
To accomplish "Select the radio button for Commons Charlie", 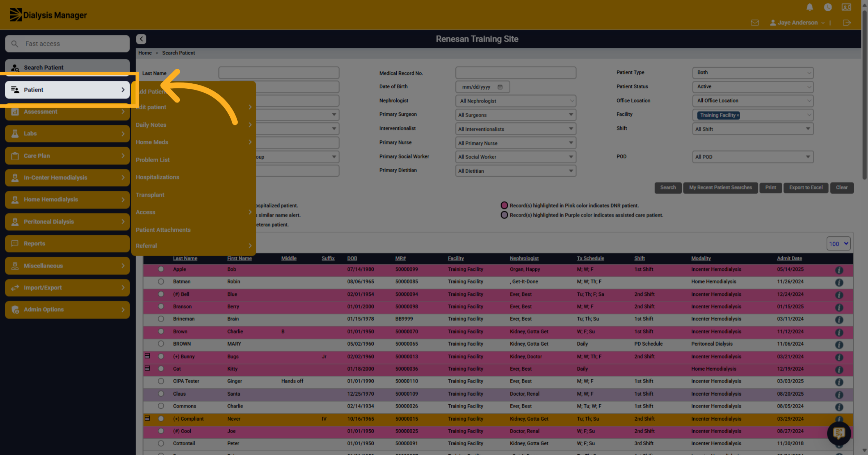I will click(161, 406).
